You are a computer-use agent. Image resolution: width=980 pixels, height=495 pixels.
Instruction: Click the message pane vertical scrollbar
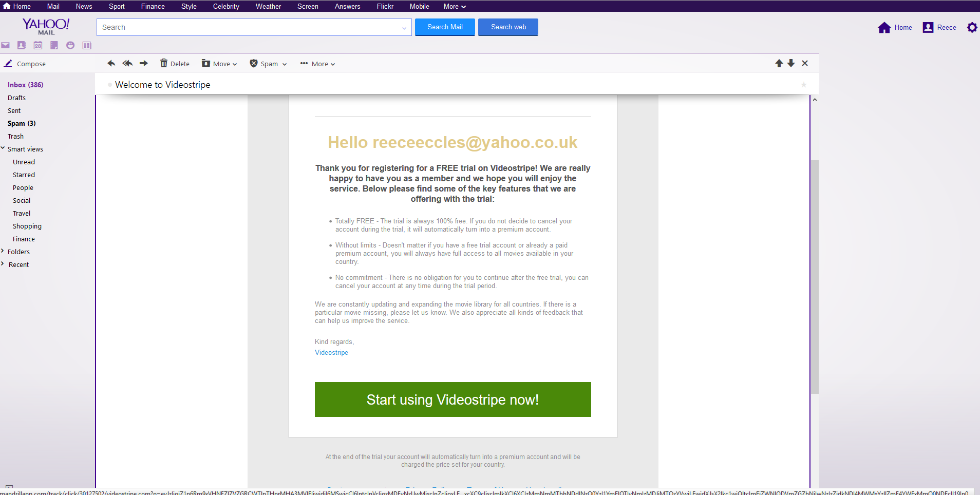click(815, 277)
